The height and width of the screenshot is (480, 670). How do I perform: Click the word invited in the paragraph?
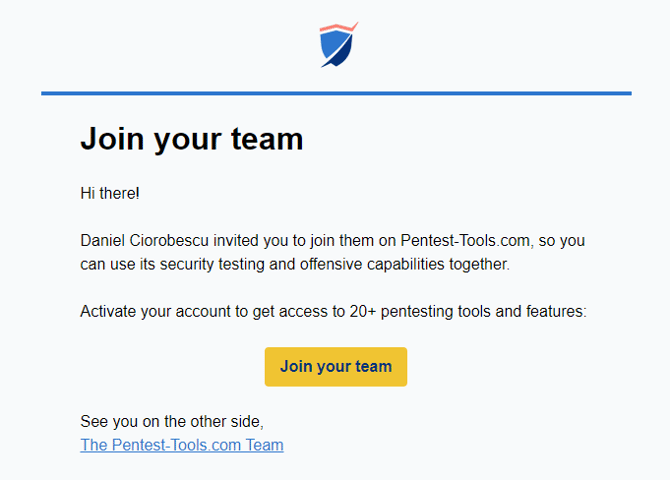click(236, 241)
